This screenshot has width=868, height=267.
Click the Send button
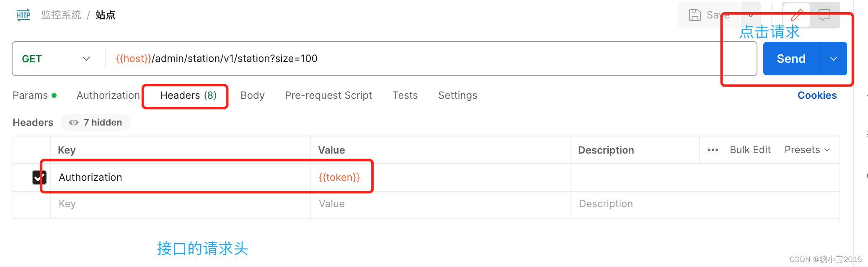[791, 59]
